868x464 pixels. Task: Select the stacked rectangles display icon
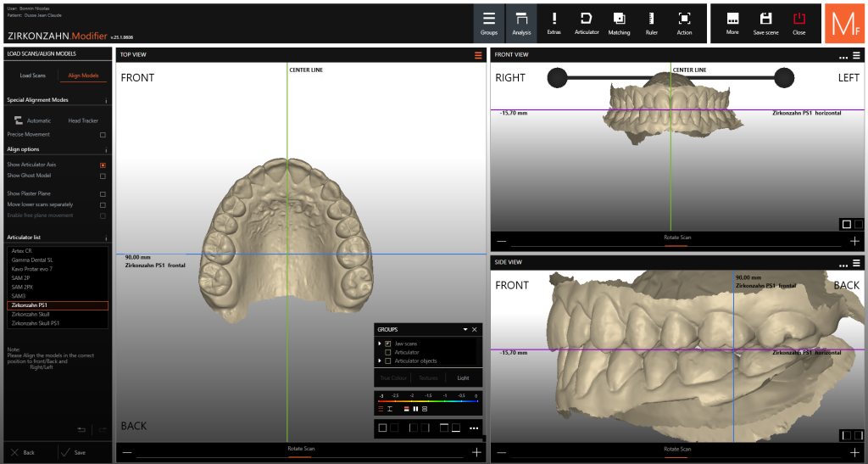(x=425, y=409)
